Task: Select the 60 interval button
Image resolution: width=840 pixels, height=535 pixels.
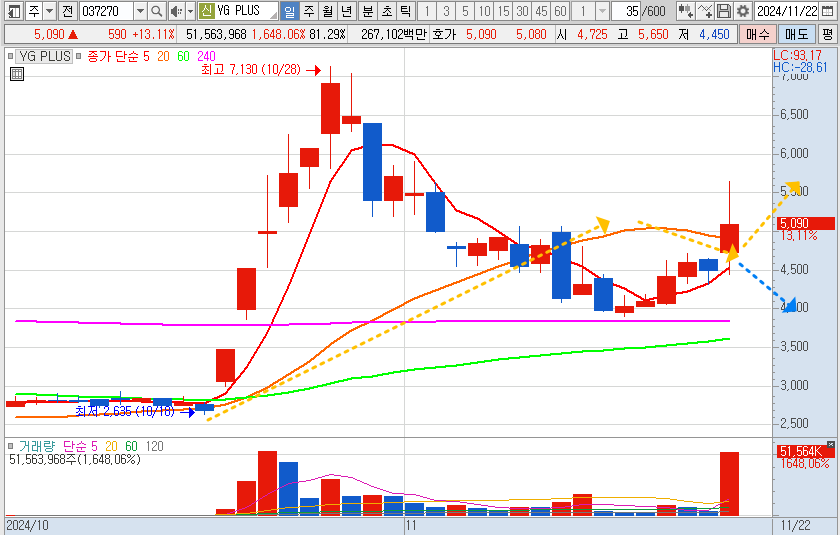Action: coord(560,11)
